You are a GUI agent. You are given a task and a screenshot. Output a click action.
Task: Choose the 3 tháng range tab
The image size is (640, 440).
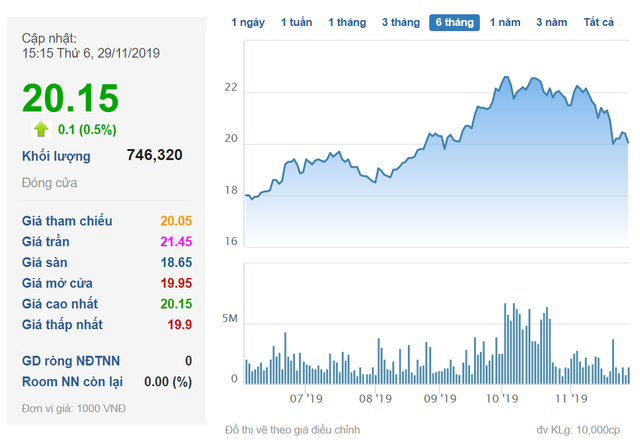(x=400, y=22)
